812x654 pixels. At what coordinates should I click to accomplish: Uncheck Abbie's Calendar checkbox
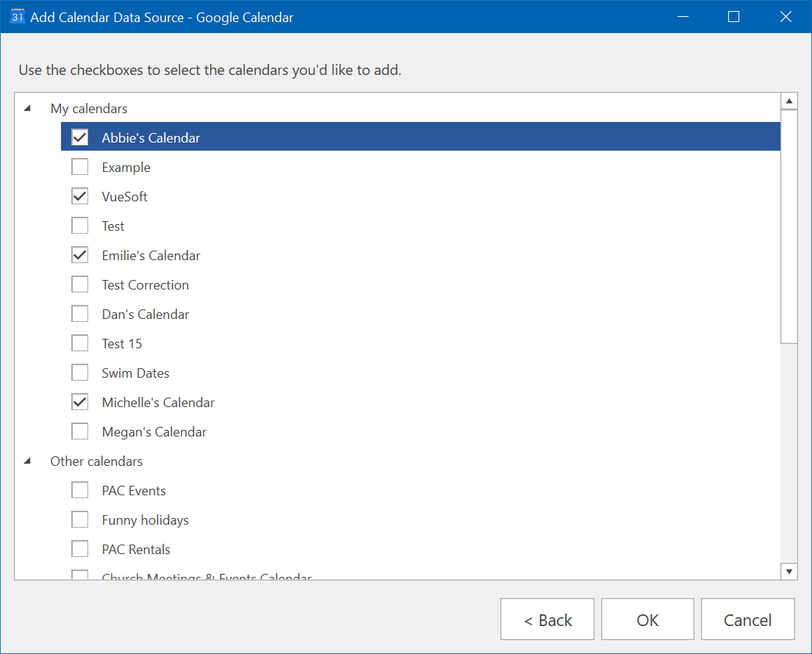80,137
